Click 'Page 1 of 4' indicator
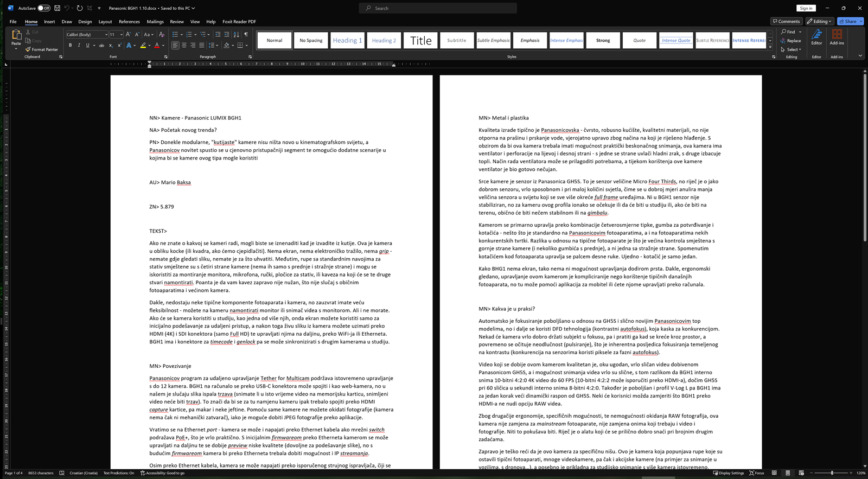This screenshot has height=479, width=868. 14,473
